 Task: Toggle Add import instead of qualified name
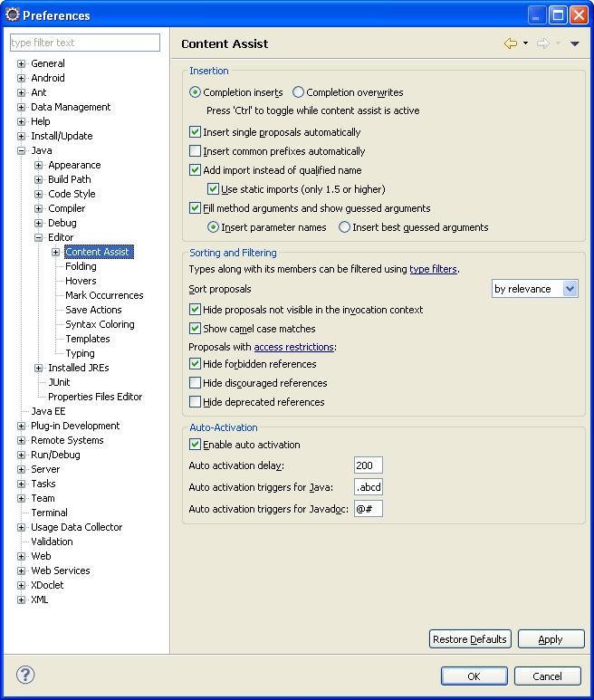tap(195, 170)
